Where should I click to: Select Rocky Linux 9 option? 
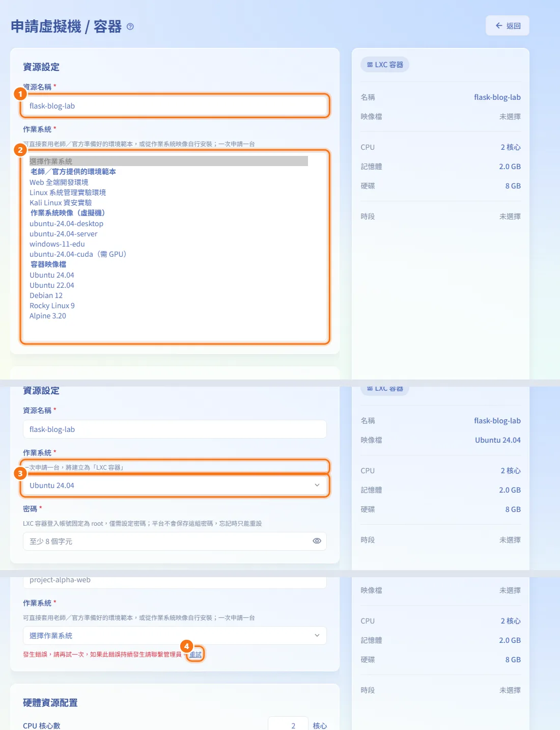click(52, 306)
